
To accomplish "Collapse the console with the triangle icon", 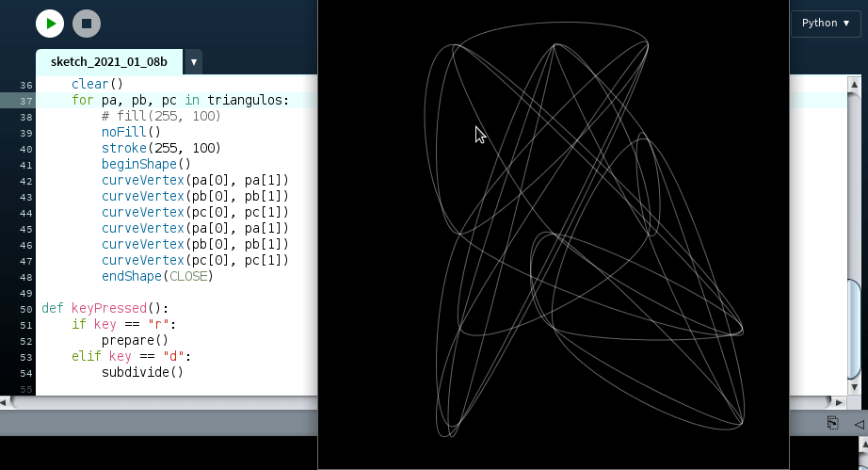I will click(858, 424).
